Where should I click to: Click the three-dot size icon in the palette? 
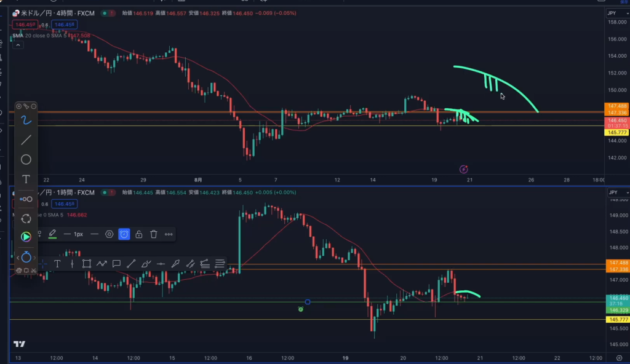[26, 199]
